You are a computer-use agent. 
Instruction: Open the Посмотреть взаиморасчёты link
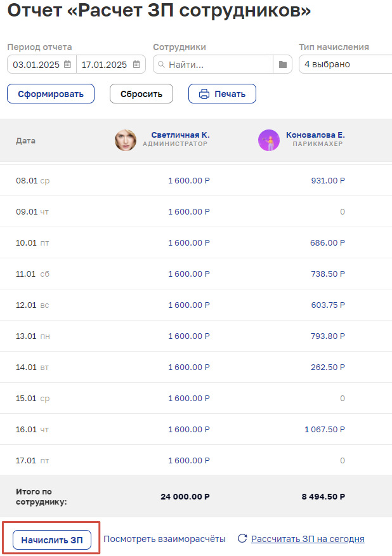(164, 539)
